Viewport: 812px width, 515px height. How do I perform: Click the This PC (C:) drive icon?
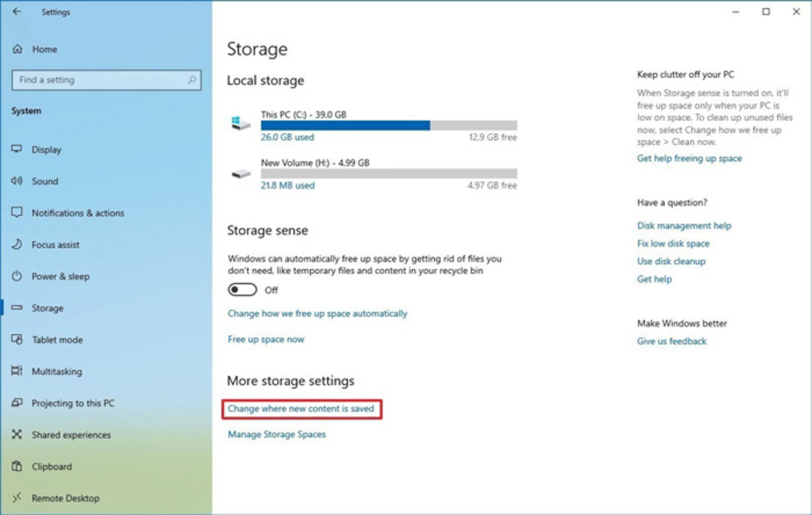(241, 123)
